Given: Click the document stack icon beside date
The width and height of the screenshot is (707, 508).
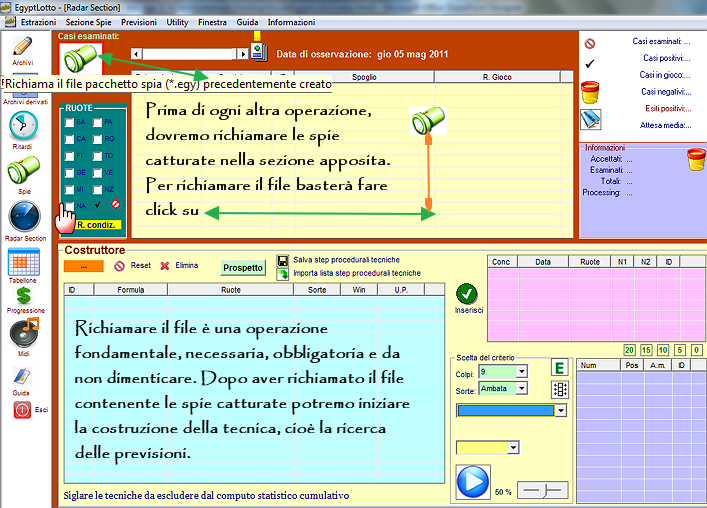Looking at the screenshot, I should 259,51.
